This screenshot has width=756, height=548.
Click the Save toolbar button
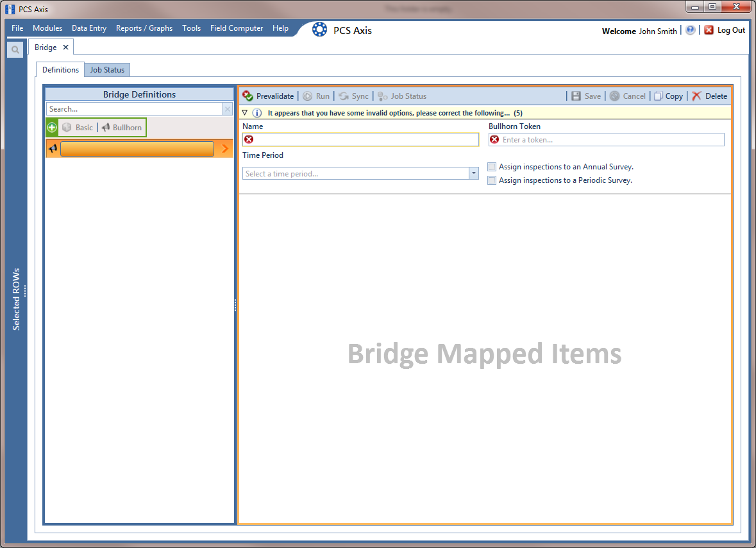[x=586, y=96]
